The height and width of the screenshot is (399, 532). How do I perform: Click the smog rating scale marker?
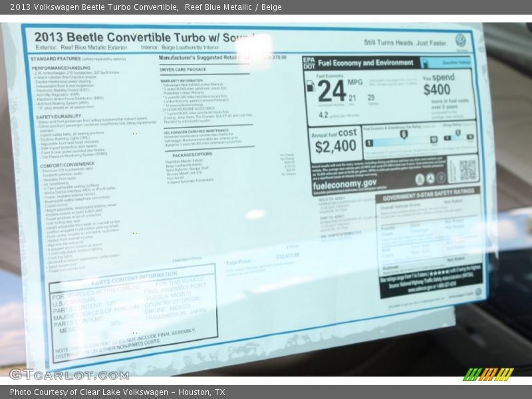[x=458, y=133]
